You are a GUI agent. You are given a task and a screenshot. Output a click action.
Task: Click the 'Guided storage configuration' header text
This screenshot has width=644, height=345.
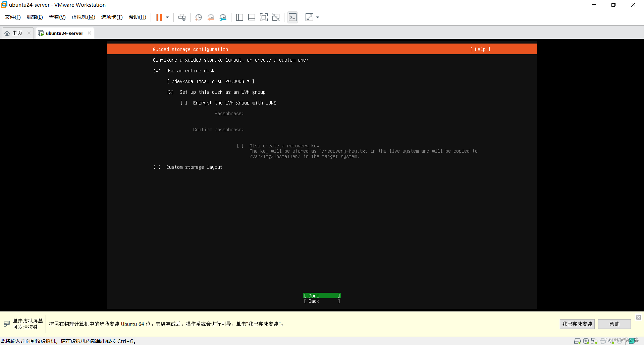pyautogui.click(x=191, y=49)
